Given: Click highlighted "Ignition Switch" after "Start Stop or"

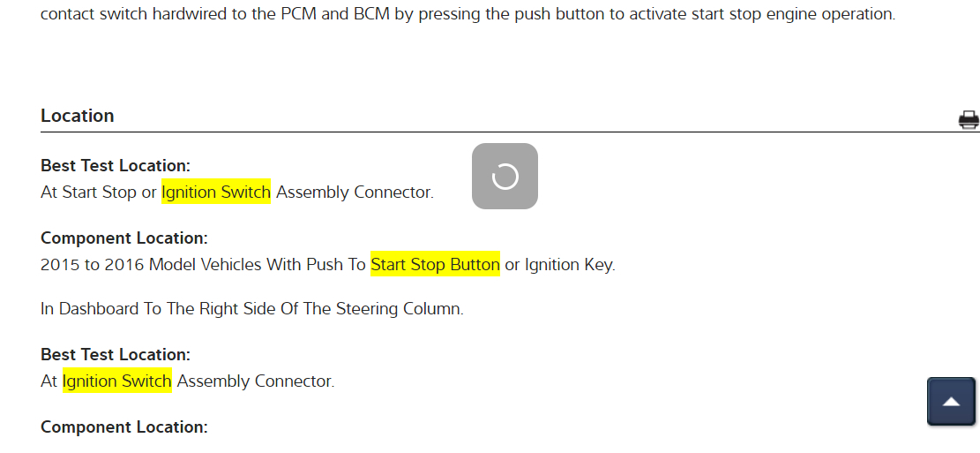Looking at the screenshot, I should pos(216,193).
